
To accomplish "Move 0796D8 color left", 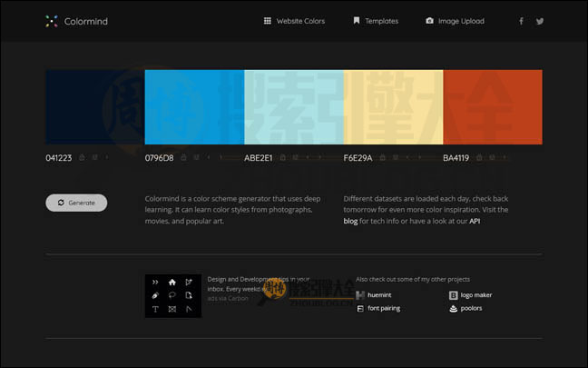I will [209, 157].
